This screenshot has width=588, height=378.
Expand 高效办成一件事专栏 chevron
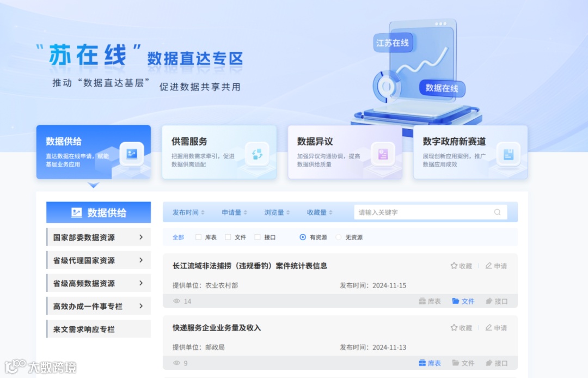(x=141, y=306)
